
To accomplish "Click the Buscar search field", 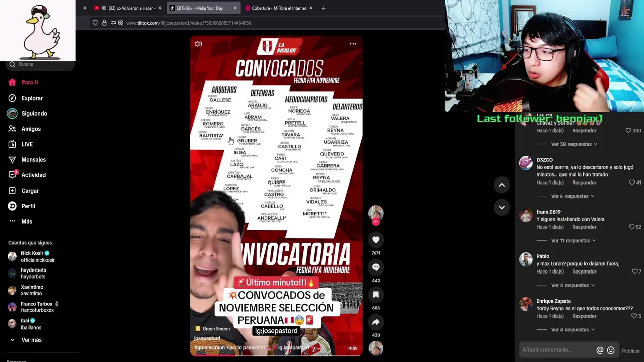I will 40,64.
